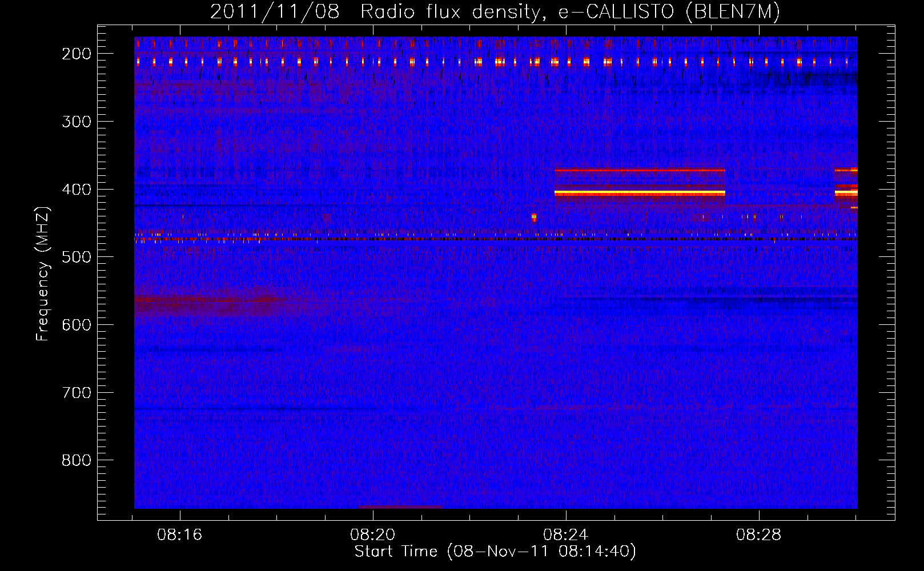Click the 600 frequency tick label
Image resolution: width=924 pixels, height=571 pixels.
(77, 325)
